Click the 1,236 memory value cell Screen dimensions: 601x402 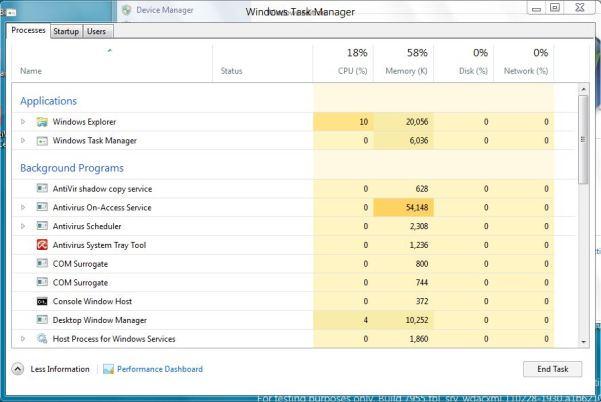tap(404, 245)
